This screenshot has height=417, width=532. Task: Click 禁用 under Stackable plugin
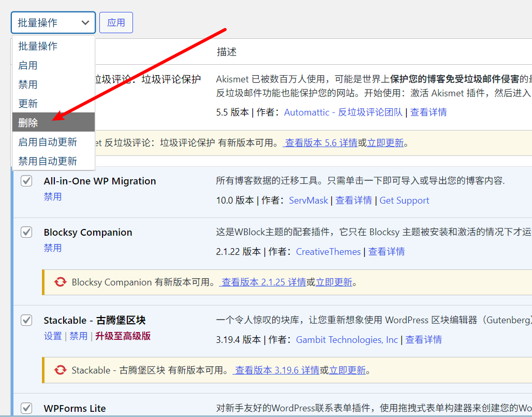coord(78,336)
